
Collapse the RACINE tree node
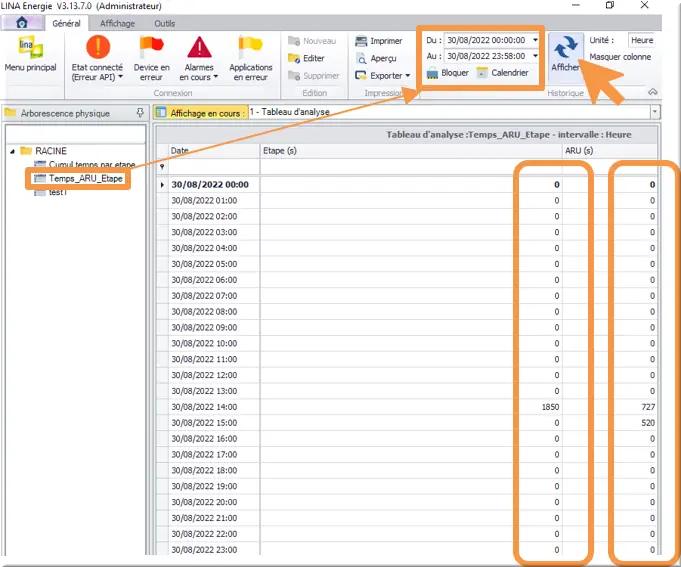(x=12, y=151)
